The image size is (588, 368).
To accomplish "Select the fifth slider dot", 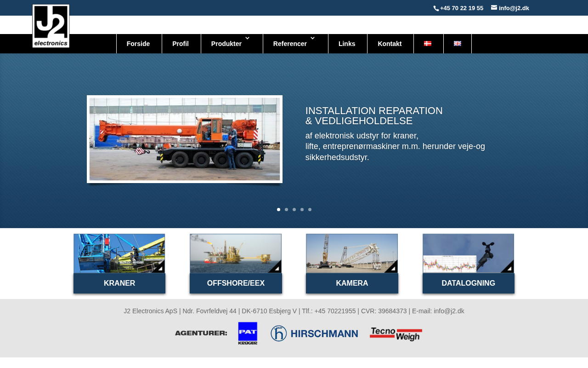I will (x=310, y=210).
